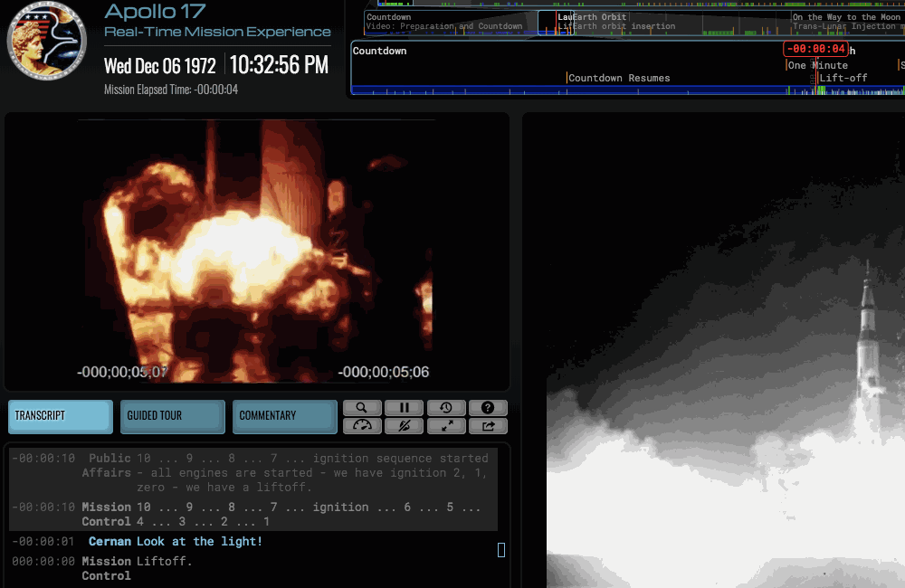This screenshot has height=588, width=905.
Task: Click the Mission Elapsed Time readout
Action: [171, 90]
